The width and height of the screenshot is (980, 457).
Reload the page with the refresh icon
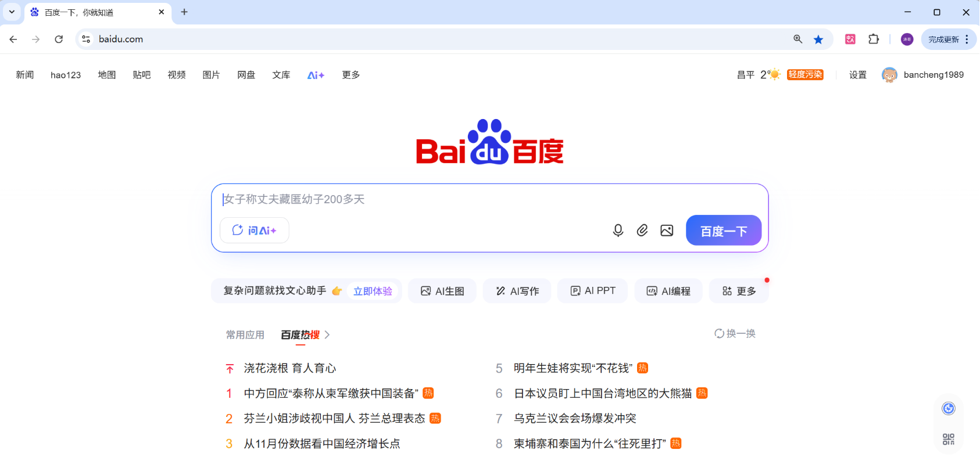(59, 39)
